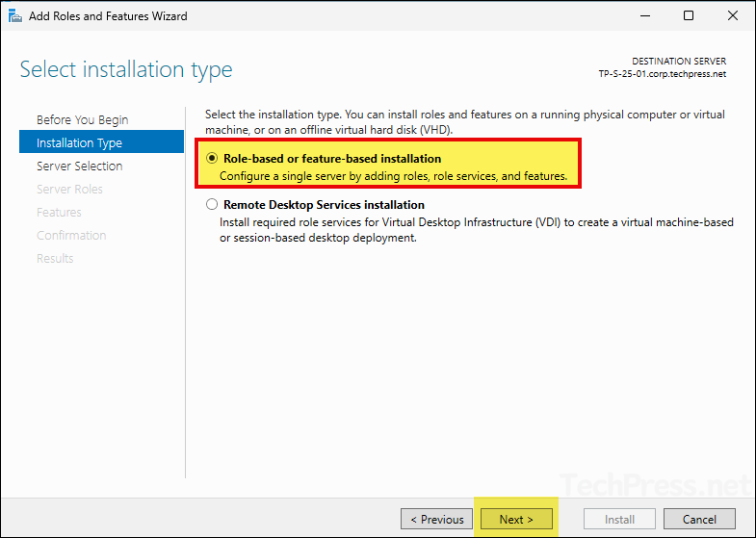The image size is (756, 538).
Task: Click the Results step in the sidebar
Action: 55,258
